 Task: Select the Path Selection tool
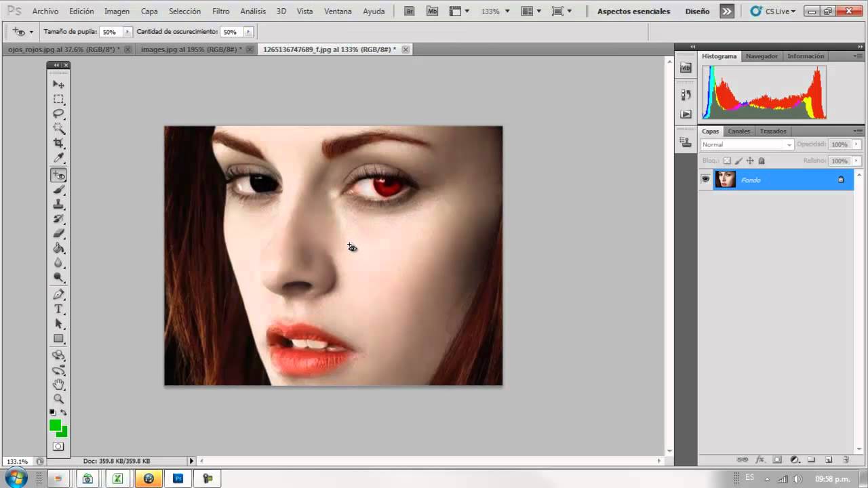[59, 324]
